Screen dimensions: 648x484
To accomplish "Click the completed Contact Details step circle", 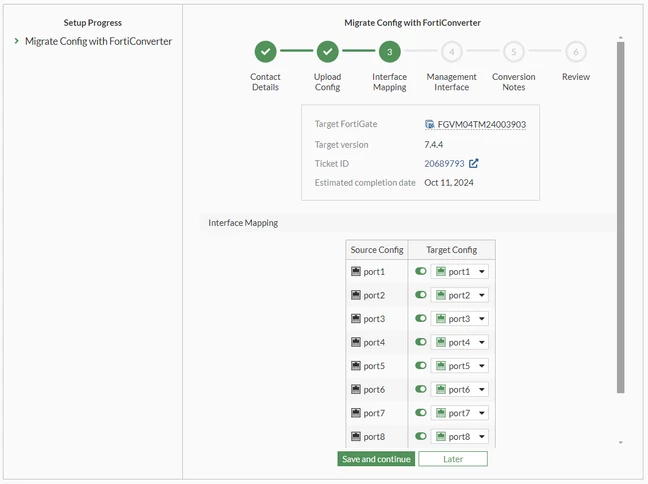I will click(265, 52).
